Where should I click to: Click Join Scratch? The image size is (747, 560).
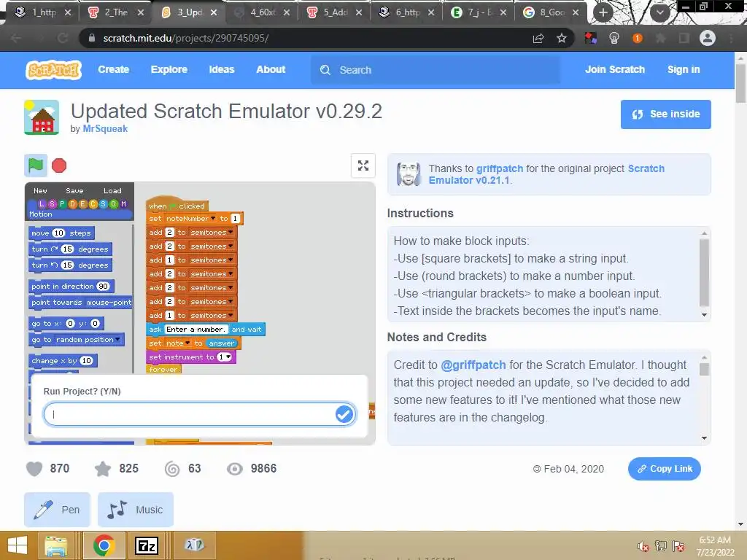tap(615, 69)
